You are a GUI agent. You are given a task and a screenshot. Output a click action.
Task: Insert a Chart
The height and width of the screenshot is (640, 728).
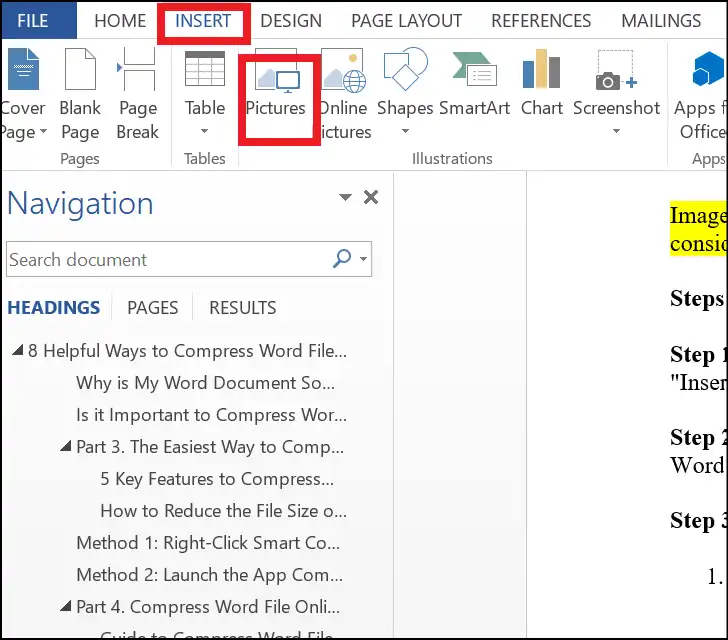coord(541,84)
